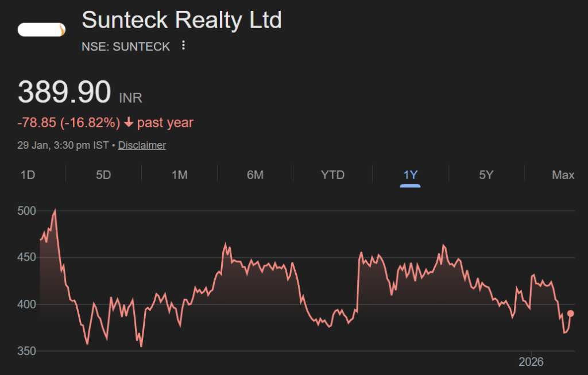Viewport: 588px width, 375px height.
Task: Show the 5Y history chart
Action: click(486, 175)
